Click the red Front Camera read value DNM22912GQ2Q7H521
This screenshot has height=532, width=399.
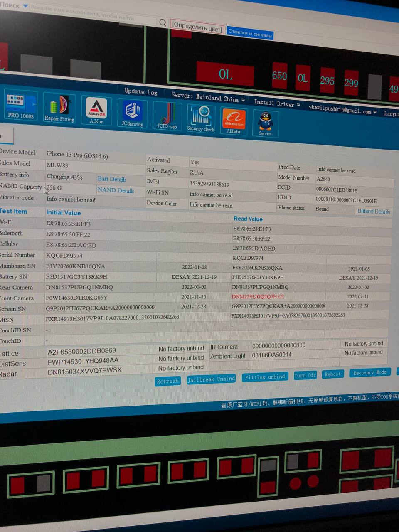pyautogui.click(x=258, y=297)
